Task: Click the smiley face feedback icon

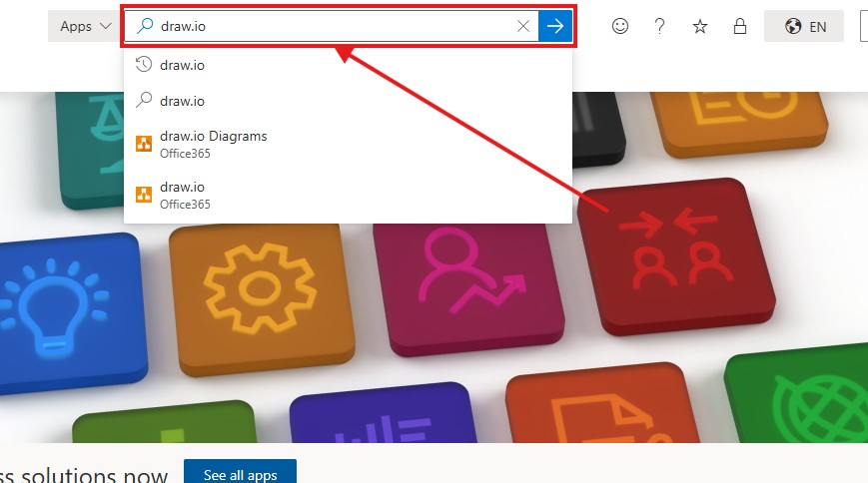Action: pos(620,26)
